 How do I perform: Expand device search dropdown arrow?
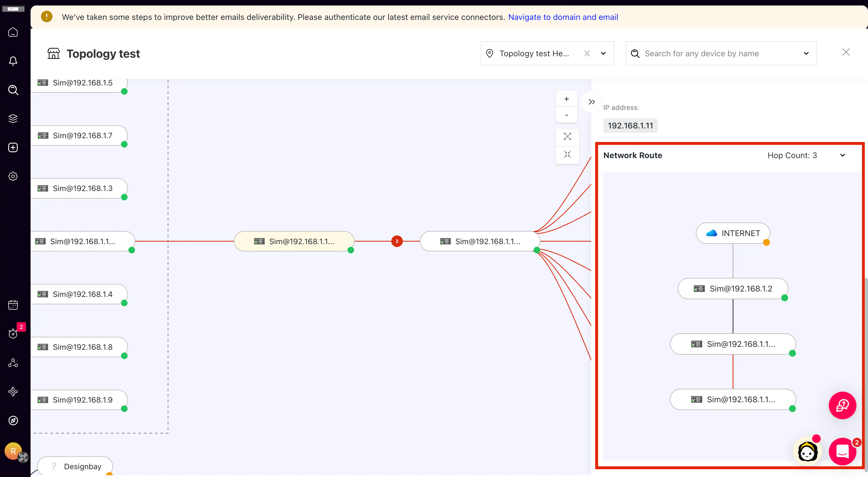(x=806, y=54)
